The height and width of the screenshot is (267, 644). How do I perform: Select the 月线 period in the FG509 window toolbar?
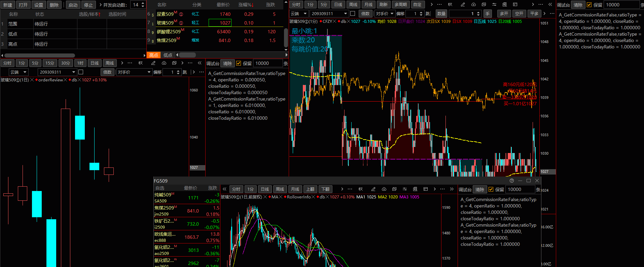tap(295, 189)
